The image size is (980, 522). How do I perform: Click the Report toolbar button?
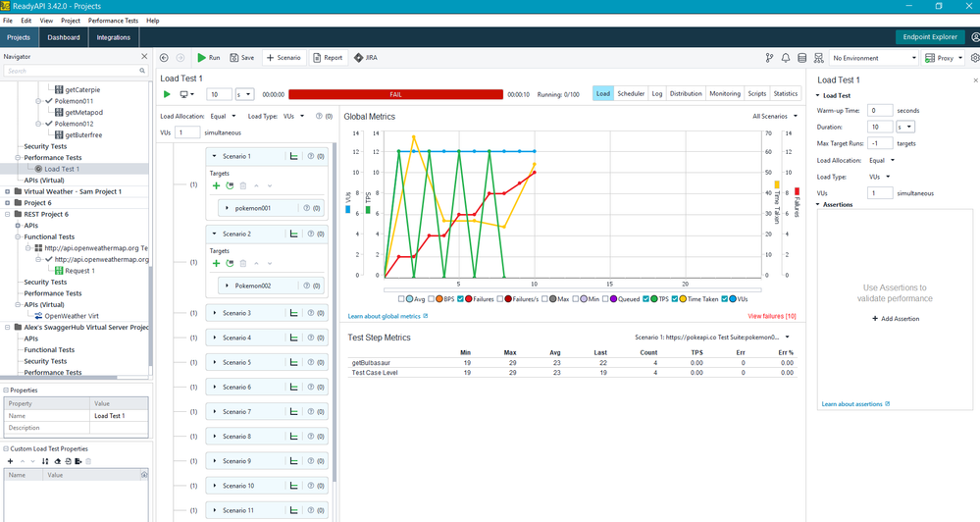328,58
